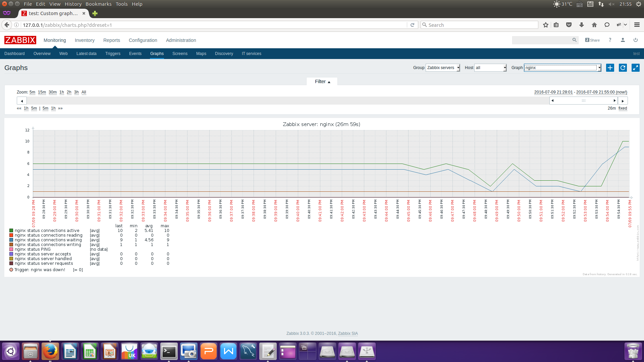Go back with the browser back arrow
The image size is (644, 362).
click(x=7, y=25)
